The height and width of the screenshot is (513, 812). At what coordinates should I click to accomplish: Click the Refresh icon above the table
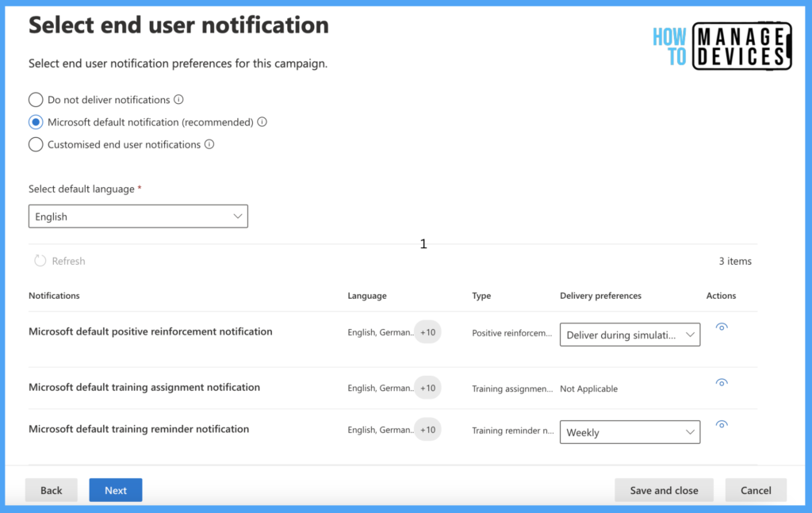pyautogui.click(x=40, y=261)
